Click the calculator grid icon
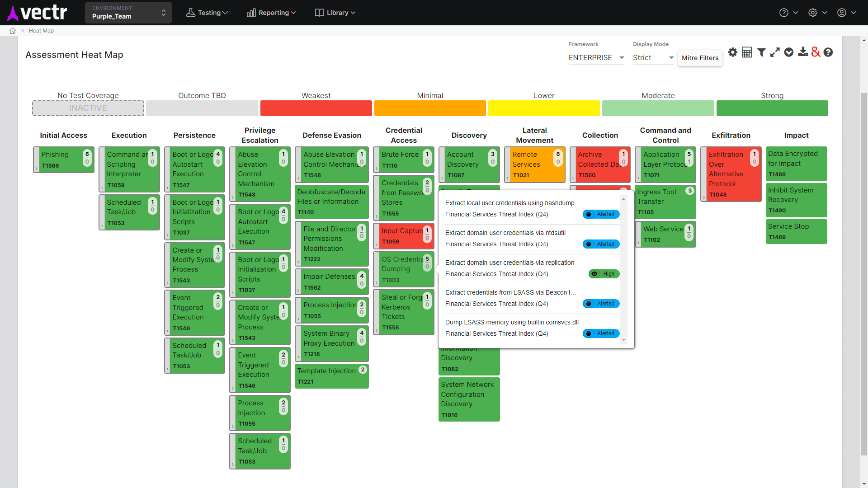 pos(747,52)
